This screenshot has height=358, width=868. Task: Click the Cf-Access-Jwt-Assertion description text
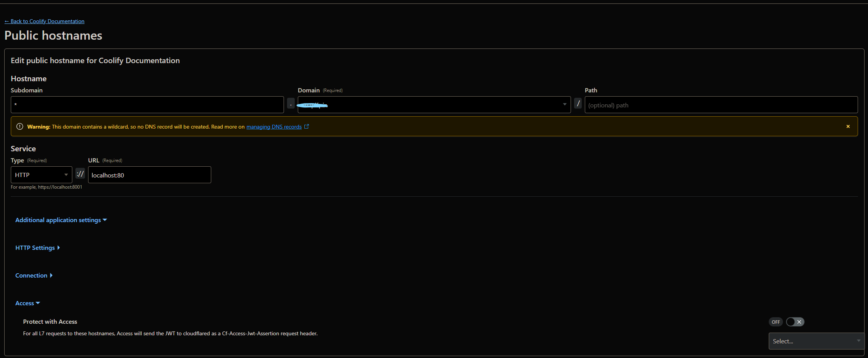pos(170,333)
